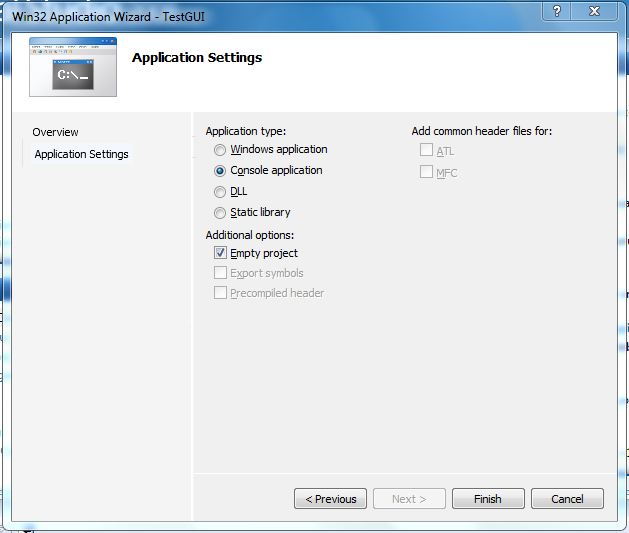Click the wizard title bar text
629x533 pixels.
(108, 17)
